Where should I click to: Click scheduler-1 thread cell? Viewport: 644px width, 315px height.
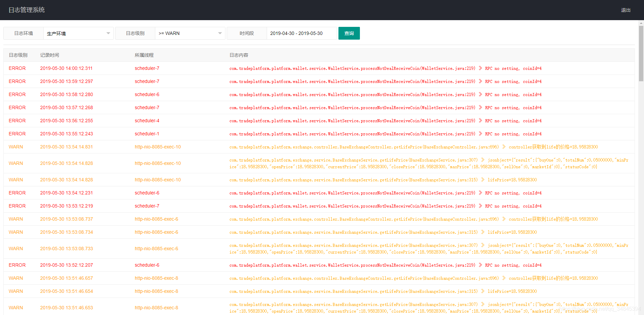point(147,134)
